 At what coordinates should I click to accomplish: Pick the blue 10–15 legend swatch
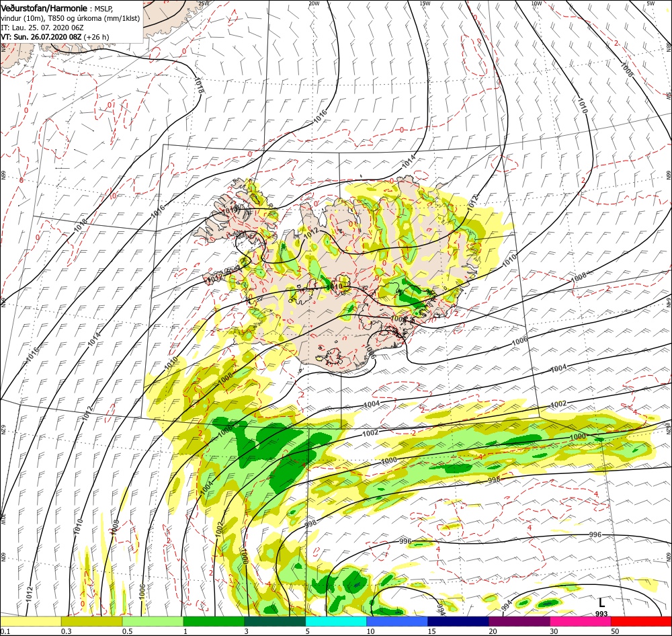click(397, 621)
